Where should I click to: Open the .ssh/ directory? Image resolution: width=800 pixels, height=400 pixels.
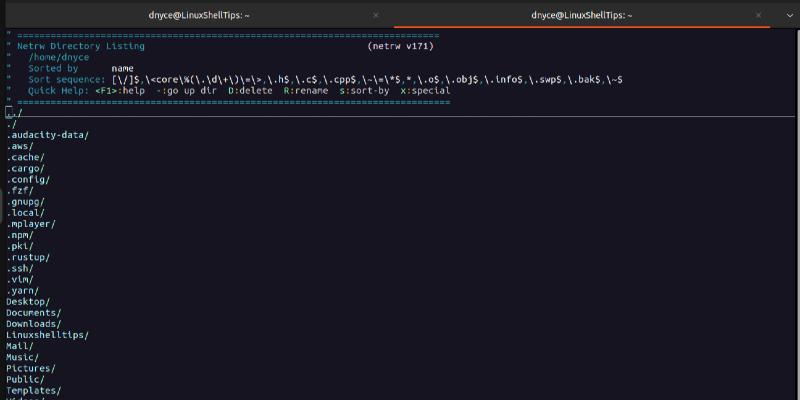(19, 268)
